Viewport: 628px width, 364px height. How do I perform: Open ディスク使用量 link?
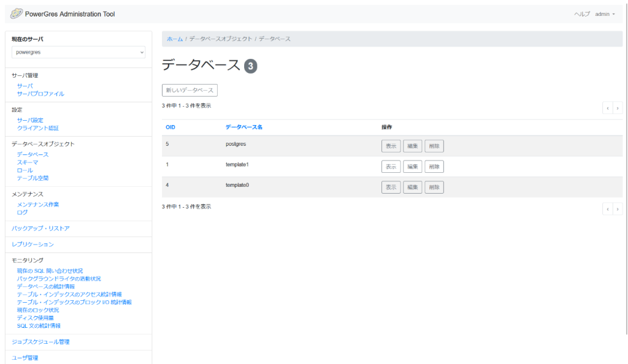[35, 318]
